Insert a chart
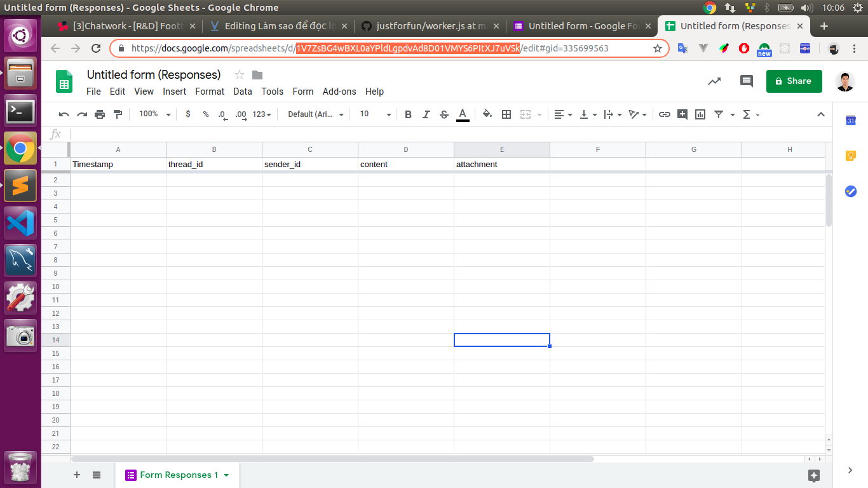Image resolution: width=868 pixels, height=488 pixels. (700, 114)
